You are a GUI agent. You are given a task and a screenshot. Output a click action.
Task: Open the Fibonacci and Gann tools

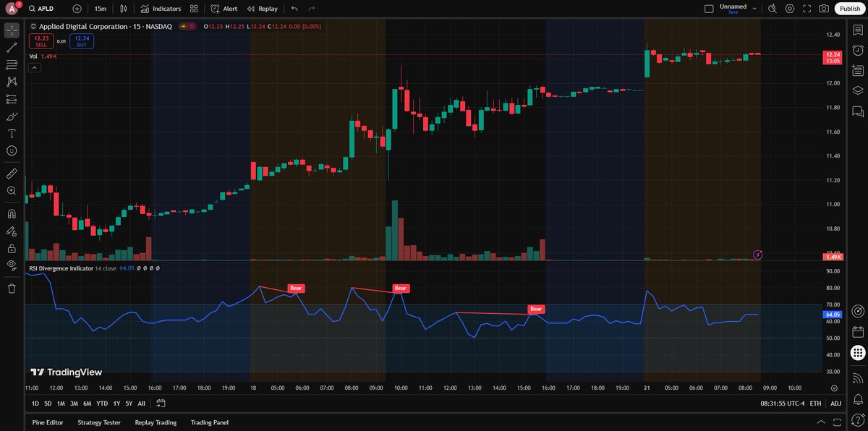coord(12,65)
